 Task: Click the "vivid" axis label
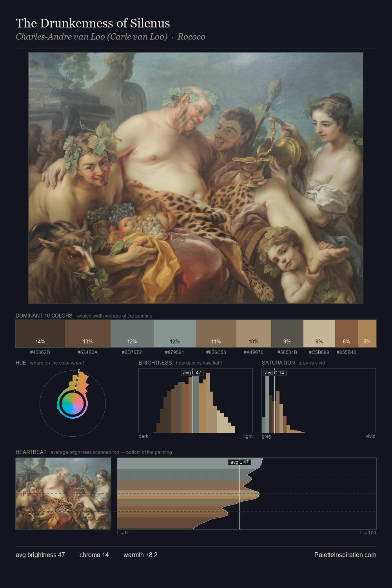(370, 436)
